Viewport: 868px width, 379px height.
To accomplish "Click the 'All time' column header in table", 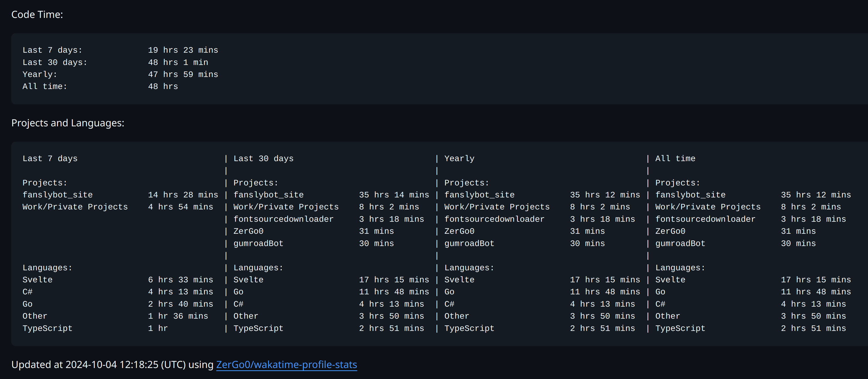I will click(675, 159).
